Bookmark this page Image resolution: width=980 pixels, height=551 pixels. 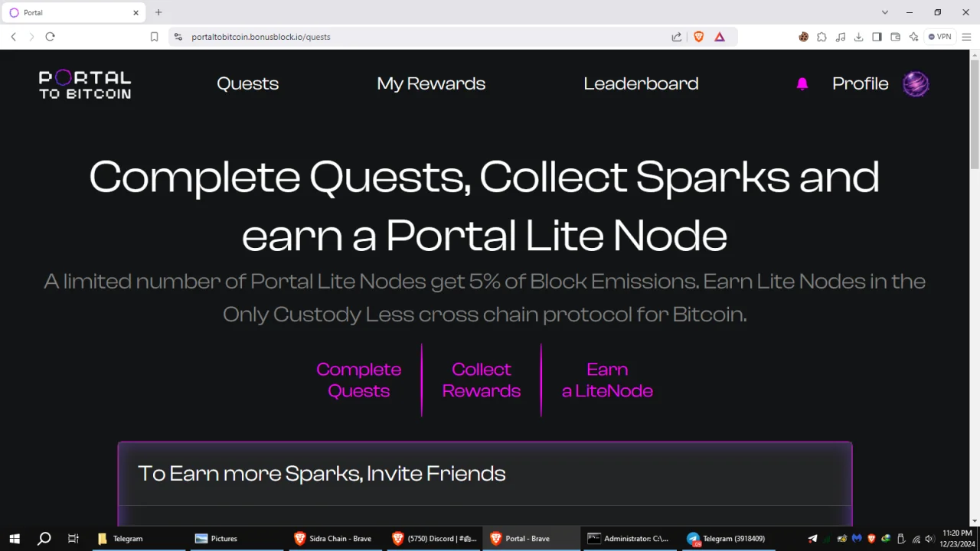pos(154,37)
